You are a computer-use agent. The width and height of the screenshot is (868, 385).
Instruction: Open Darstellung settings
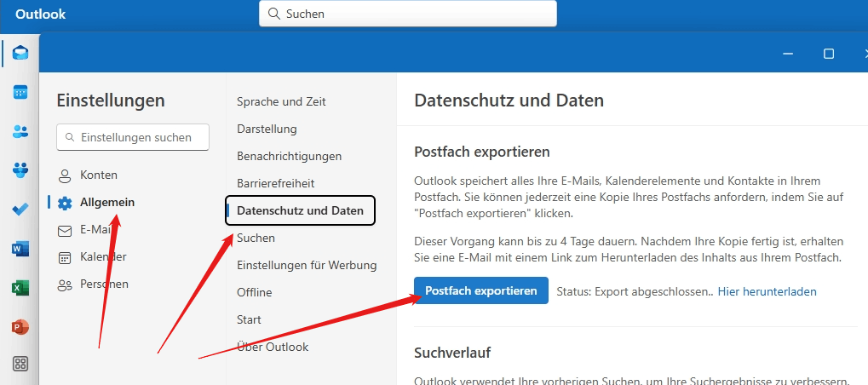[267, 129]
